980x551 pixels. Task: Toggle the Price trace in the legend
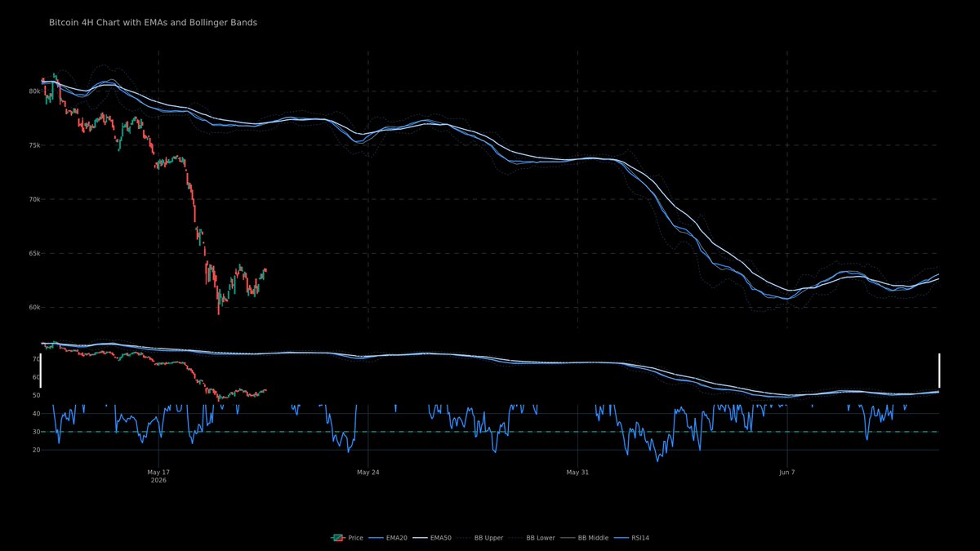pos(347,538)
